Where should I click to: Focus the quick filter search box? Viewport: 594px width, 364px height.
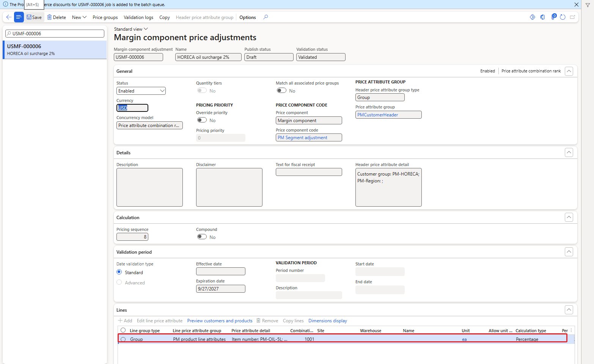[x=55, y=34]
